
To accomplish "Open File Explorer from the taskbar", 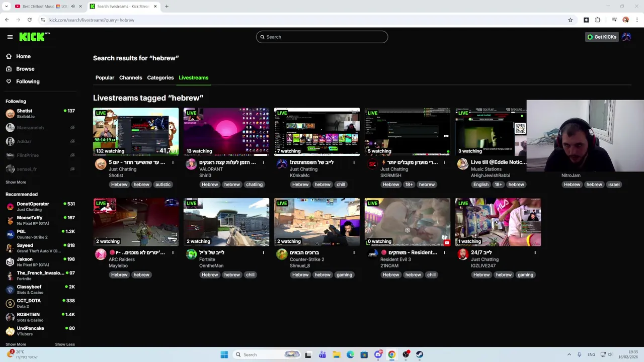I will click(x=336, y=354).
